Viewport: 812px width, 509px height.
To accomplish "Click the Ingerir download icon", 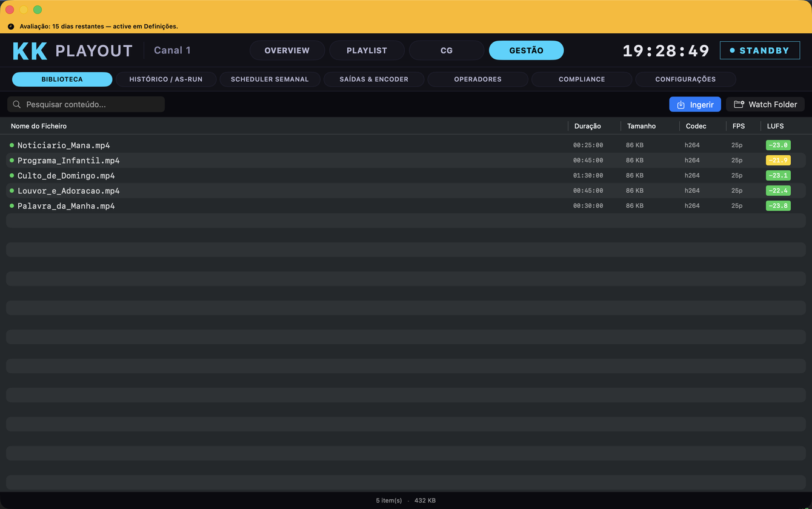I will (x=681, y=105).
